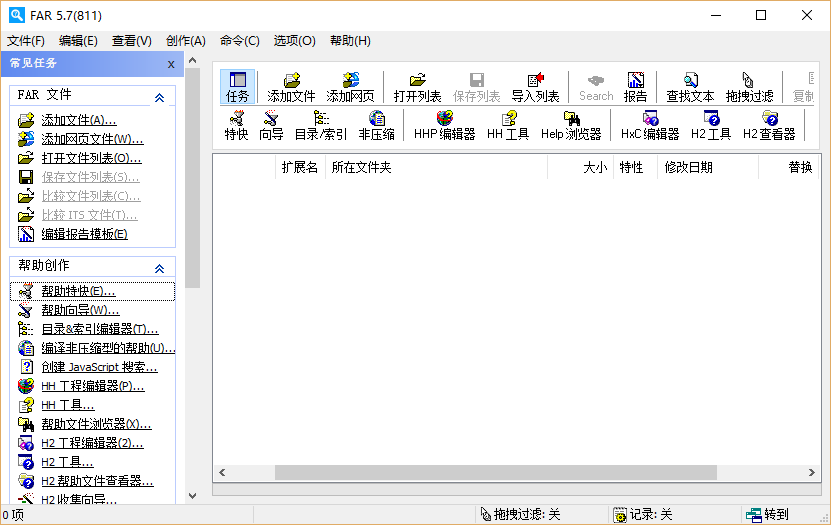The height and width of the screenshot is (525, 831).
Task: Close the 常见任务 side panel
Action: coord(171,64)
